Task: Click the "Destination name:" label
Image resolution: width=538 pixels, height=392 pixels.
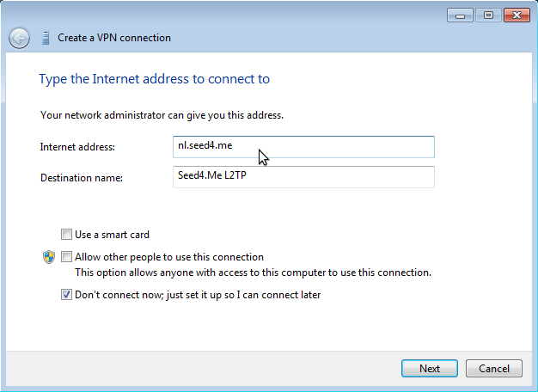Action: (x=83, y=178)
